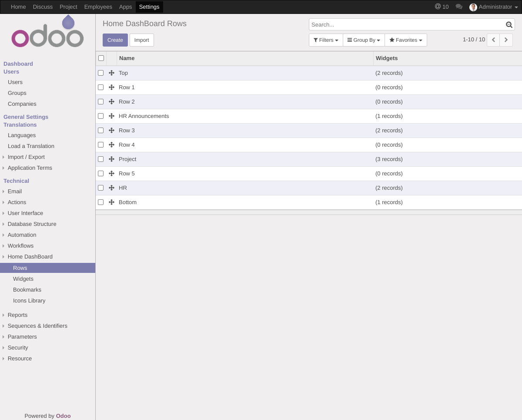Click the @ mentions icon showing 10

pyautogui.click(x=441, y=7)
